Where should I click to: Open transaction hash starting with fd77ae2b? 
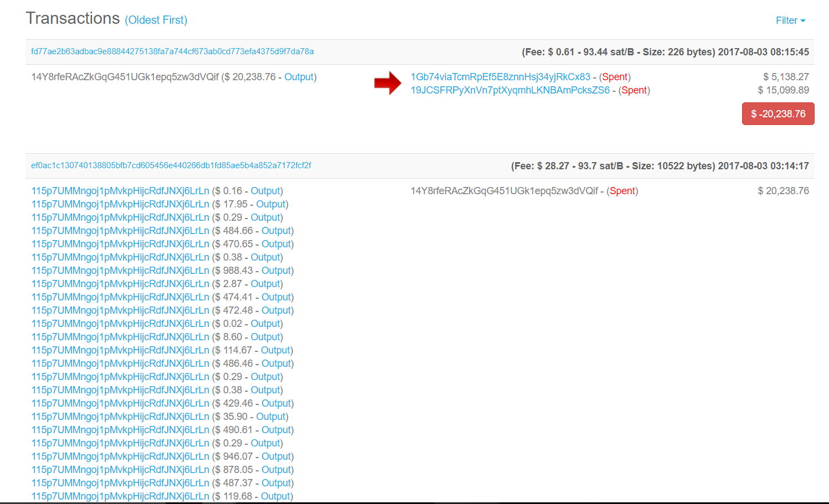172,51
